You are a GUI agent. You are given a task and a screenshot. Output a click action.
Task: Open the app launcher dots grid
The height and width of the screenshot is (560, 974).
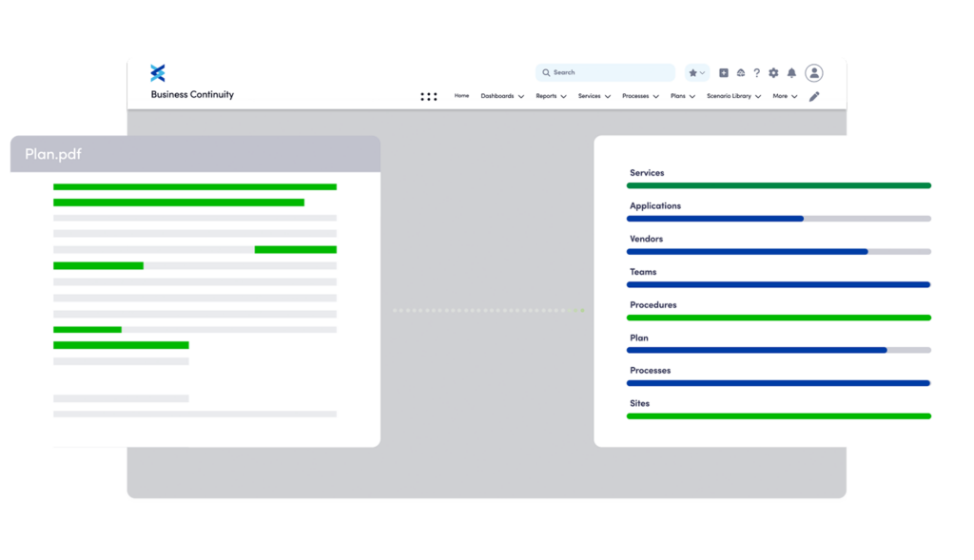click(x=429, y=96)
